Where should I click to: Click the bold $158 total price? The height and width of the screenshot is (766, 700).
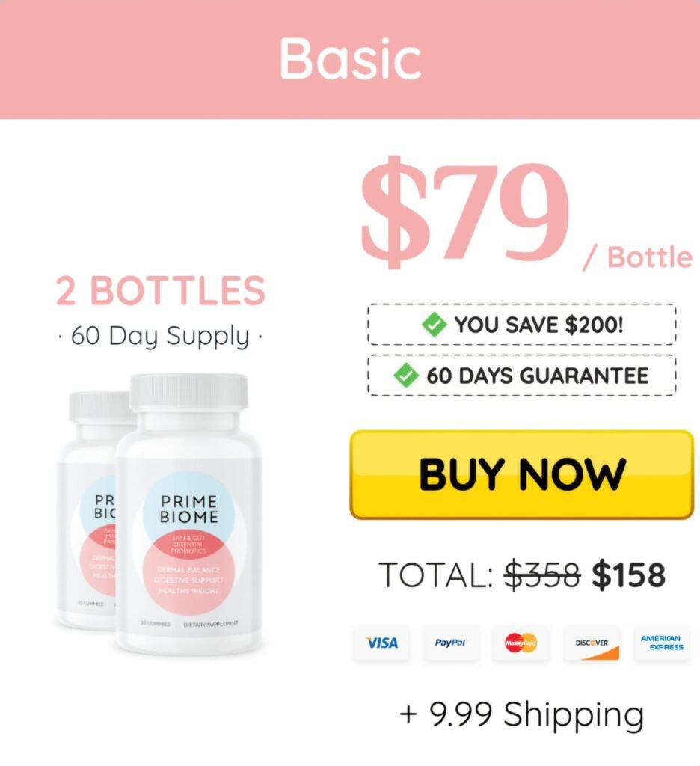click(629, 575)
